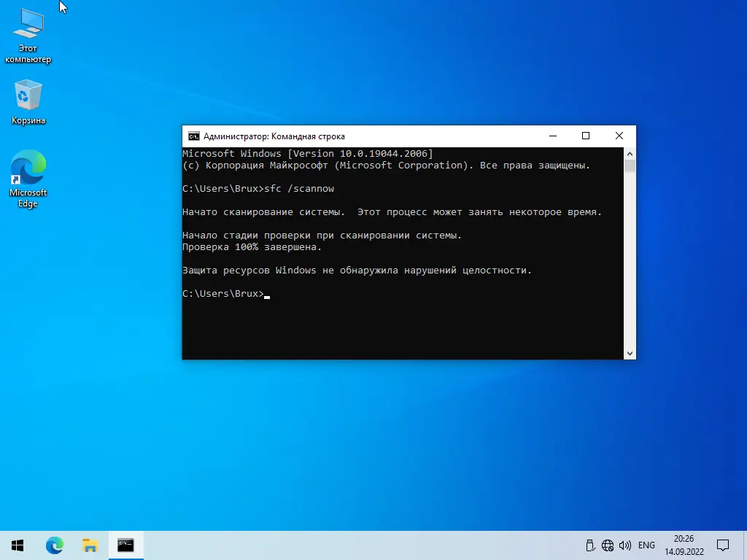Click the line 'Защита ресурсов Windows не обнаружила'

(x=357, y=271)
